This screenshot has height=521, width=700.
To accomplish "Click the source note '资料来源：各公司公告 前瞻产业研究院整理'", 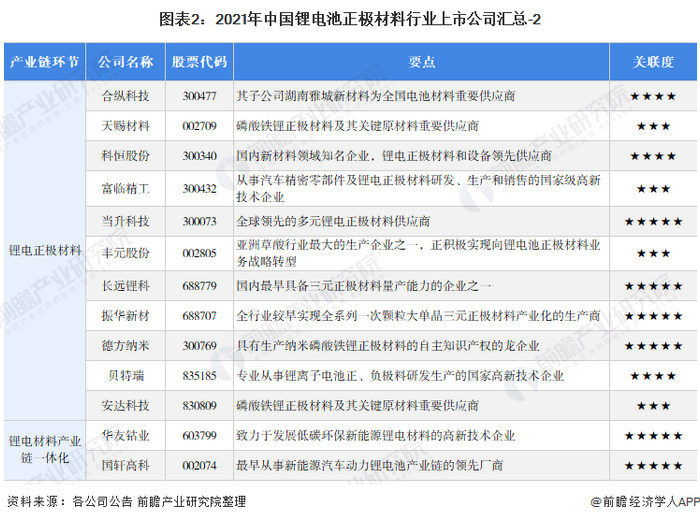I will pyautogui.click(x=127, y=501).
